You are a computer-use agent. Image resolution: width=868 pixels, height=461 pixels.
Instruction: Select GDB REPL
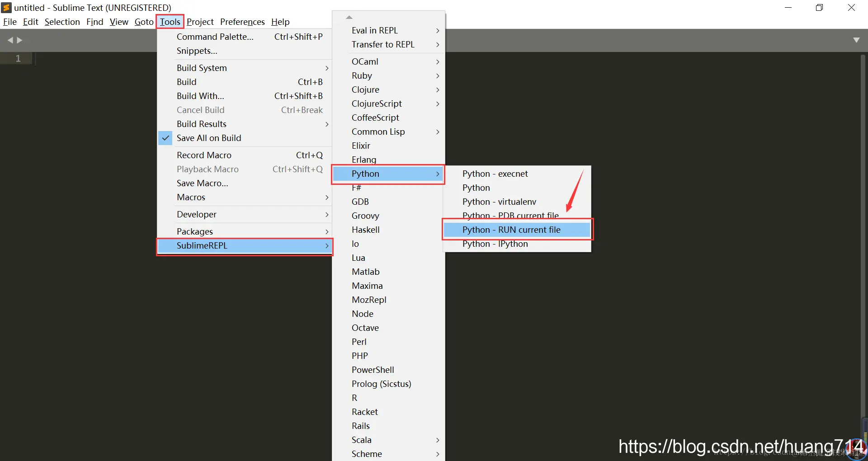click(388, 202)
